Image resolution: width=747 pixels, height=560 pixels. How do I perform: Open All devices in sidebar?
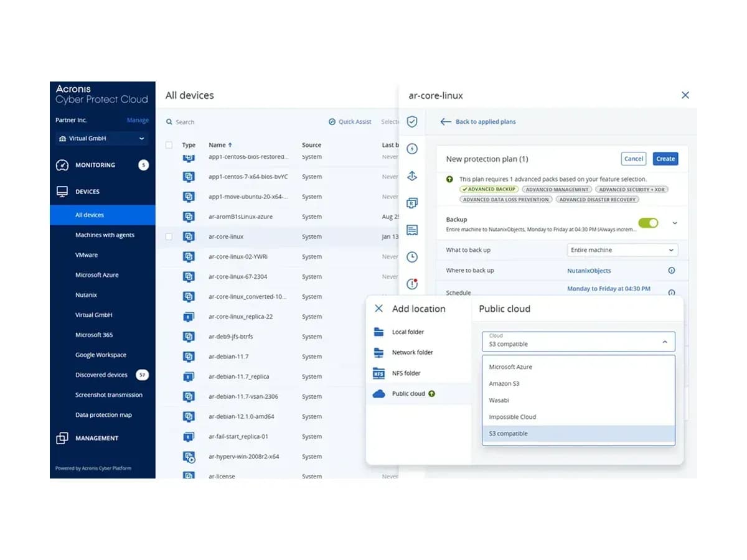point(103,215)
